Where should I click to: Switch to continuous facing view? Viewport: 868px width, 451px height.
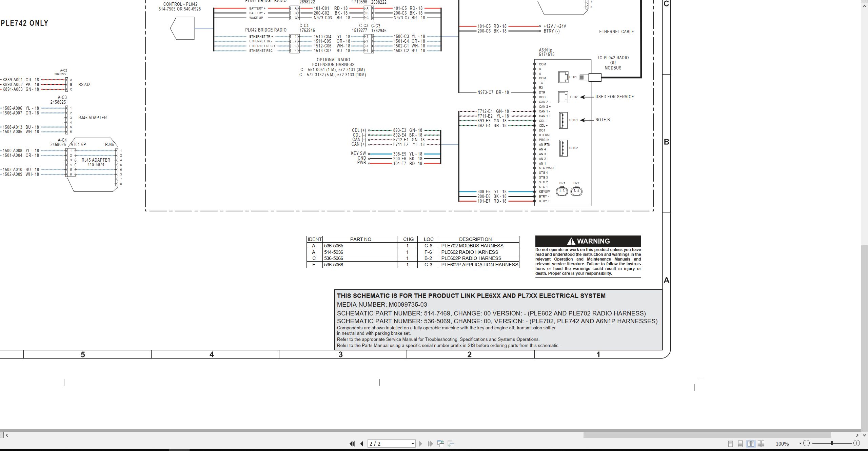[x=761, y=444]
